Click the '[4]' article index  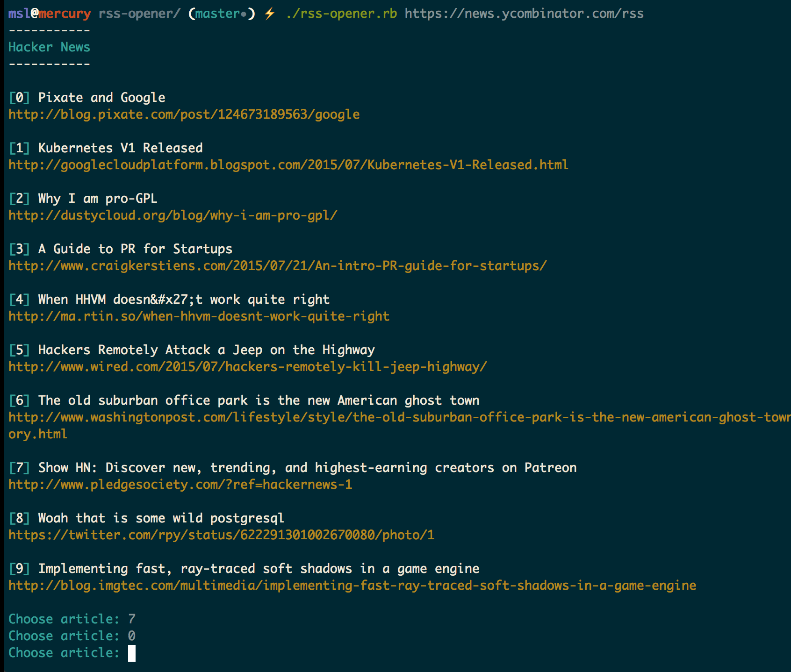coord(19,300)
